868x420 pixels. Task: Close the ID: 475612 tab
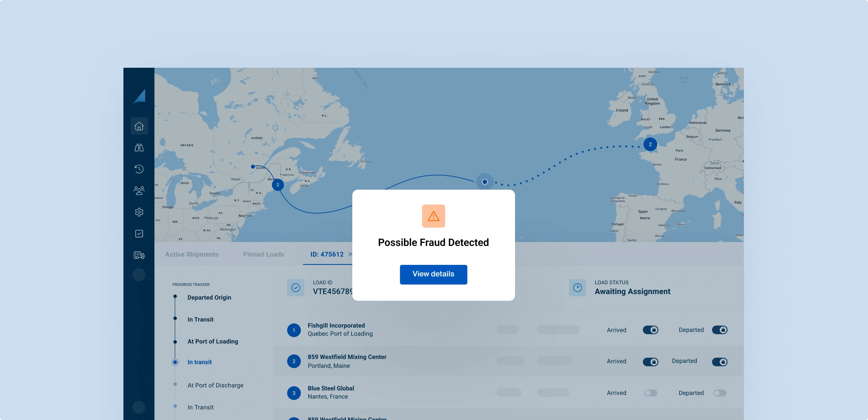351,254
